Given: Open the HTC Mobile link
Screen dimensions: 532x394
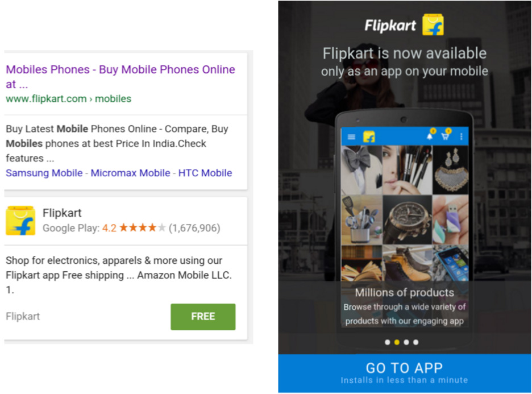Looking at the screenshot, I should (205, 173).
